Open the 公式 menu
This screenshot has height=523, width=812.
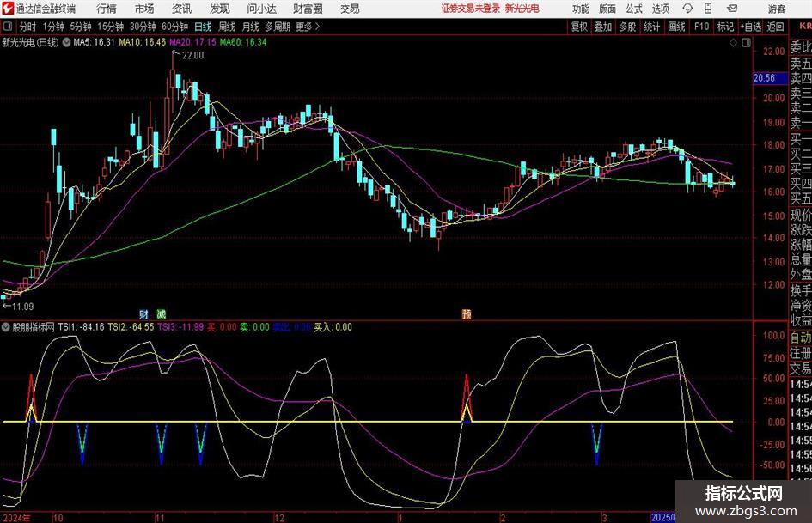[x=634, y=9]
